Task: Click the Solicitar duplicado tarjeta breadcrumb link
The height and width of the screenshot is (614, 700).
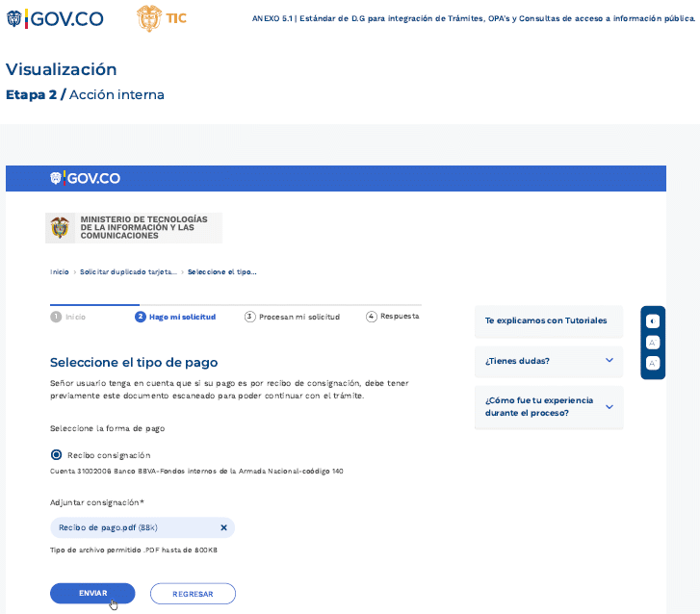Action: point(128,272)
